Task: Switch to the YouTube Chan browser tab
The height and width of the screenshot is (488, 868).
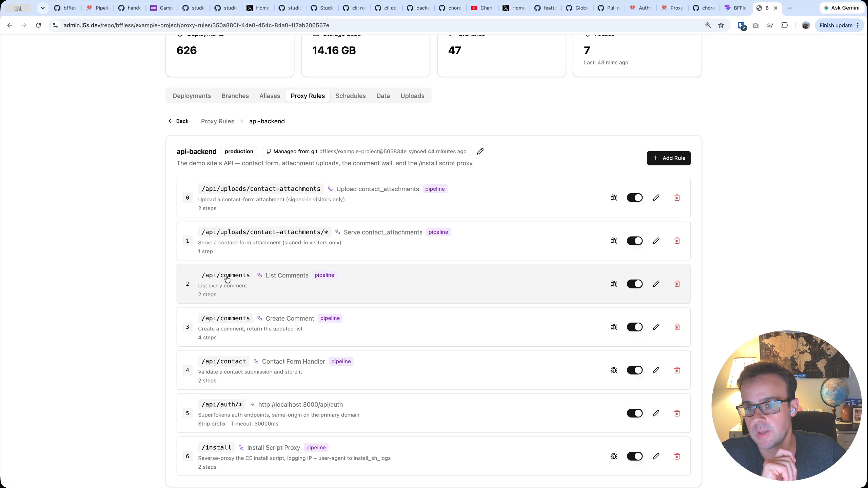Action: (x=481, y=8)
